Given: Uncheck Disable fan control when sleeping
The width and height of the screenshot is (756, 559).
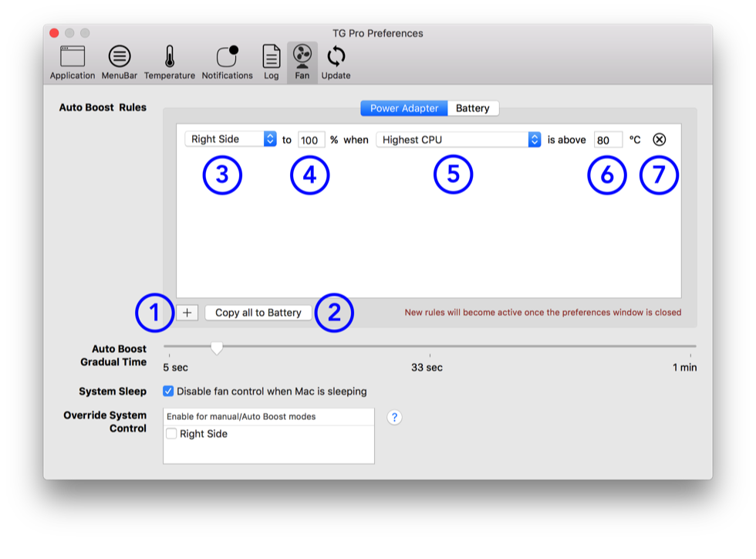Looking at the screenshot, I should coord(168,391).
